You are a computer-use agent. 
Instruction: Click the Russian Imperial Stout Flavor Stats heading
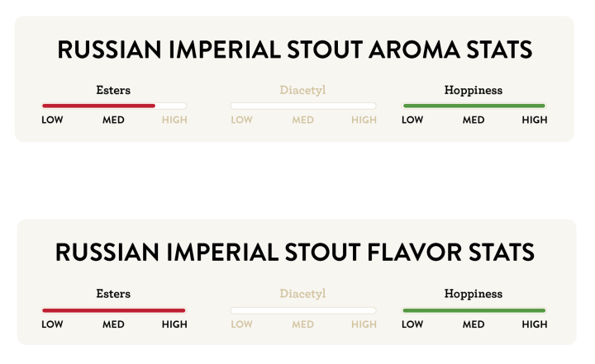point(295,253)
